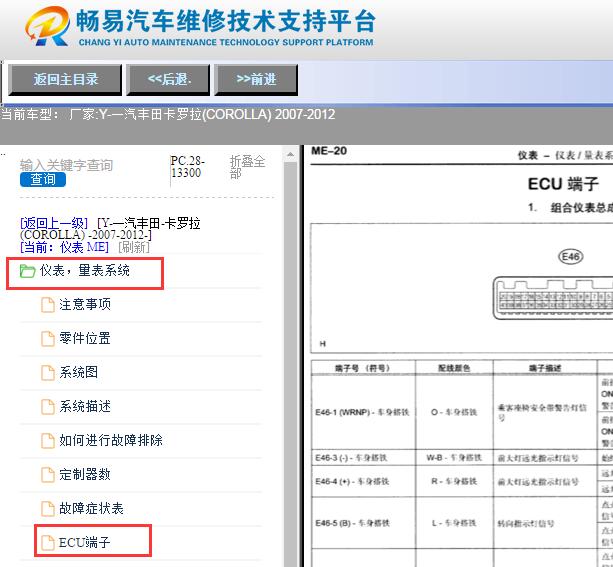Click the E46 connector label
Viewport: 613px width, 567px height.
[x=570, y=257]
